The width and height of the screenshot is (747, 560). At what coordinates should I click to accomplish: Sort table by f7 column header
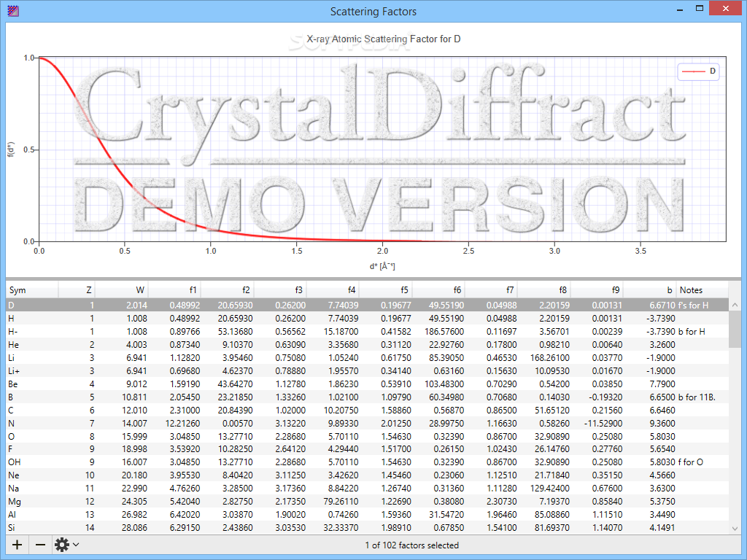492,290
